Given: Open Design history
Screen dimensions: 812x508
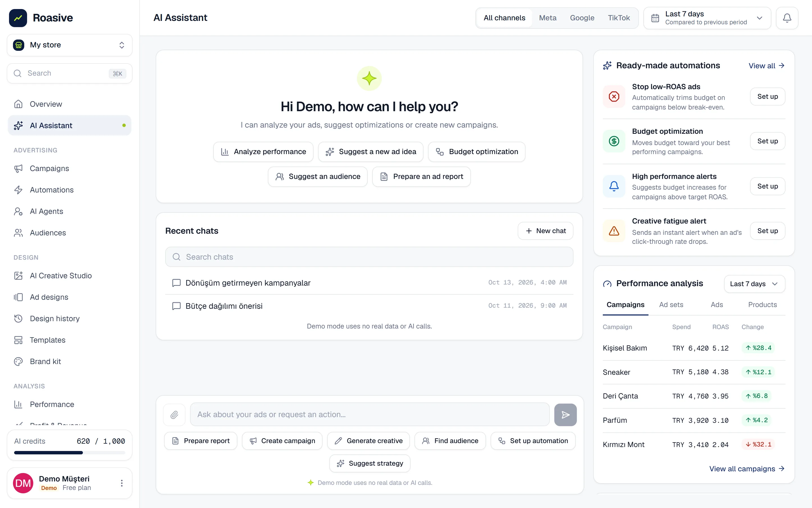Looking at the screenshot, I should pyautogui.click(x=69, y=319).
